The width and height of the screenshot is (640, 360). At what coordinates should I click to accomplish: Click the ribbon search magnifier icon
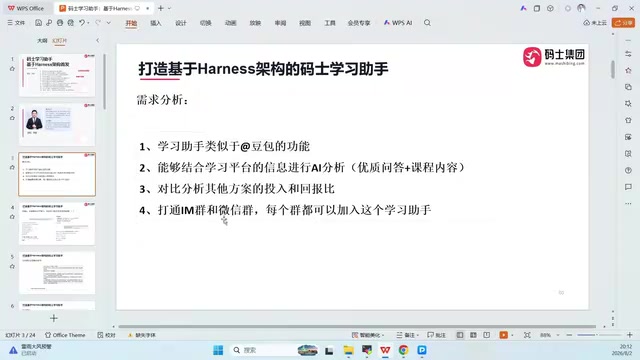[x=427, y=23]
